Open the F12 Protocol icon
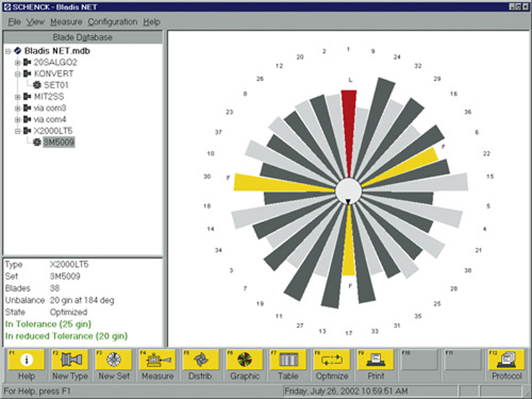Screen dimensions: 532x399 click(507, 360)
